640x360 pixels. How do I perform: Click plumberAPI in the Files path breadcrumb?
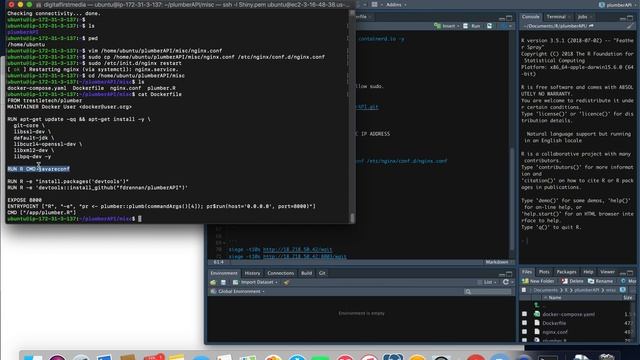[x=586, y=290]
